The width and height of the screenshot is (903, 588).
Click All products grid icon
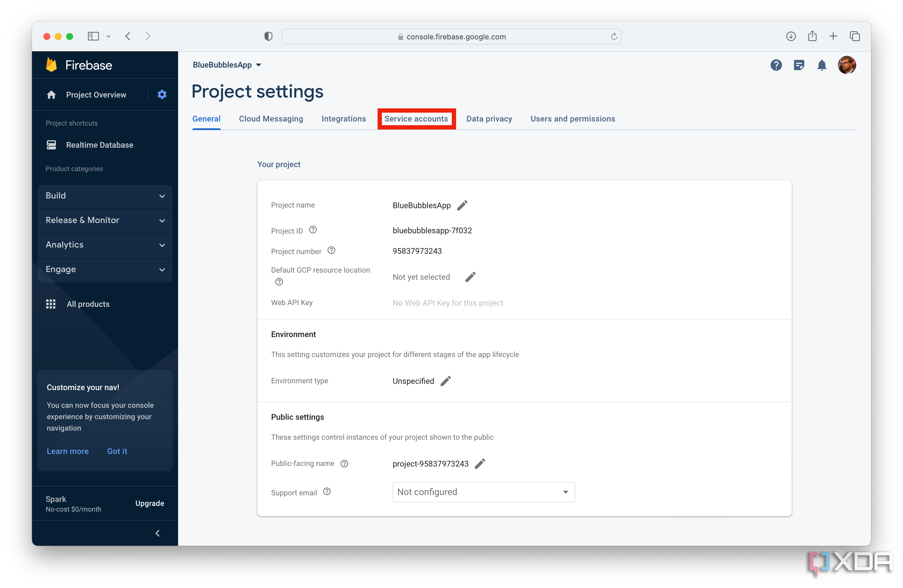(x=51, y=304)
